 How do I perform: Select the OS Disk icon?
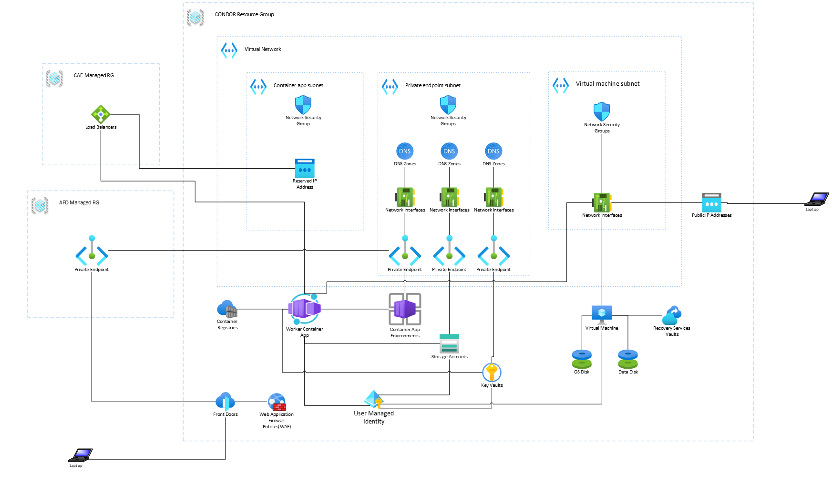pos(582,359)
